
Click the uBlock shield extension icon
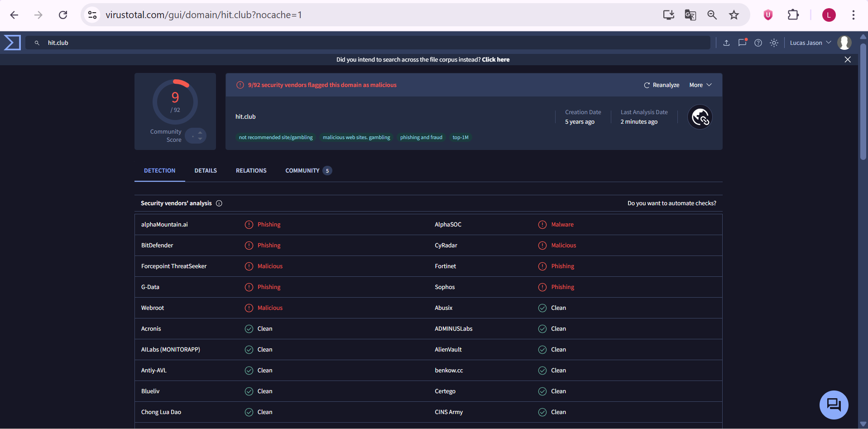tap(768, 15)
